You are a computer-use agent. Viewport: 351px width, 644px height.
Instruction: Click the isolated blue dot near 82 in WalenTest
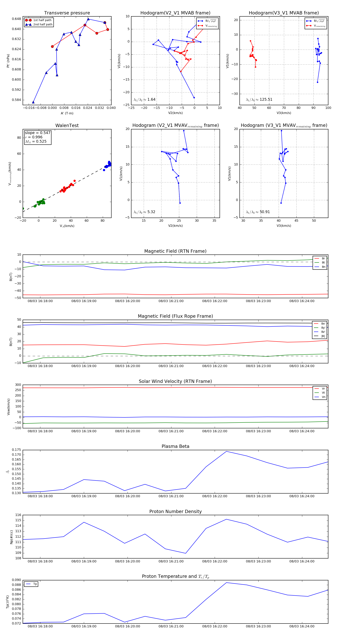(x=104, y=170)
